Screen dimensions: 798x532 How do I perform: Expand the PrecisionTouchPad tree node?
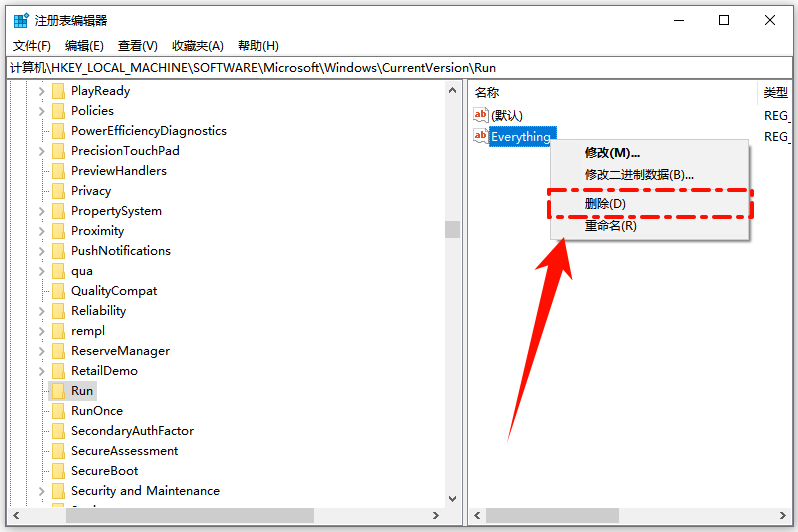42,151
